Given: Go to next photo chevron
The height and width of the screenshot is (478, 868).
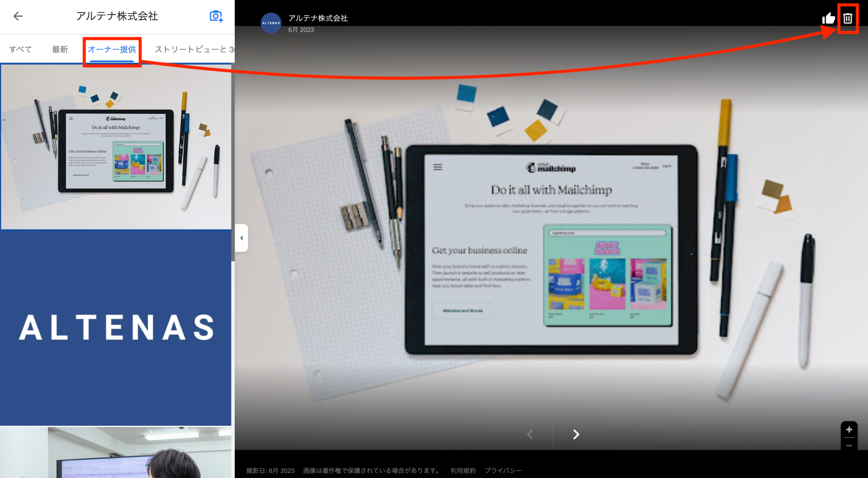Looking at the screenshot, I should pyautogui.click(x=576, y=434).
